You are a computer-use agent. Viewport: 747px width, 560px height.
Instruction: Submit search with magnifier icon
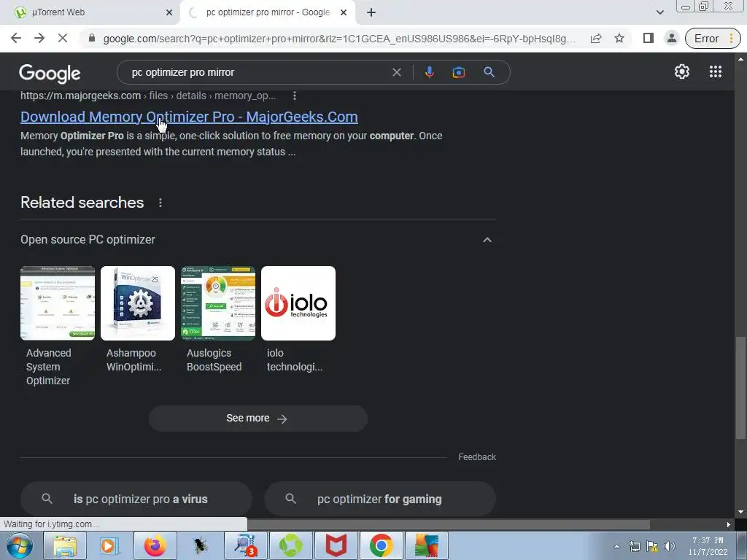point(489,72)
